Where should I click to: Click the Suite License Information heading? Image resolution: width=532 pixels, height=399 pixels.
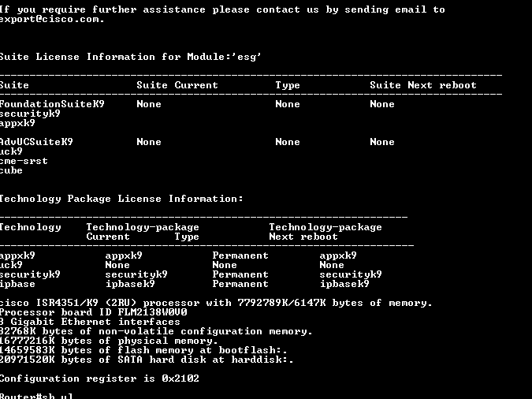pos(130,57)
